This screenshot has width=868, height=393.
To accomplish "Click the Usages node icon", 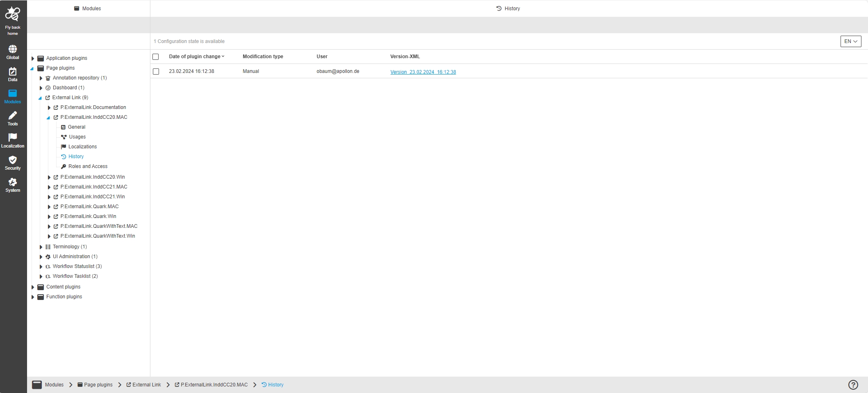I will point(64,137).
